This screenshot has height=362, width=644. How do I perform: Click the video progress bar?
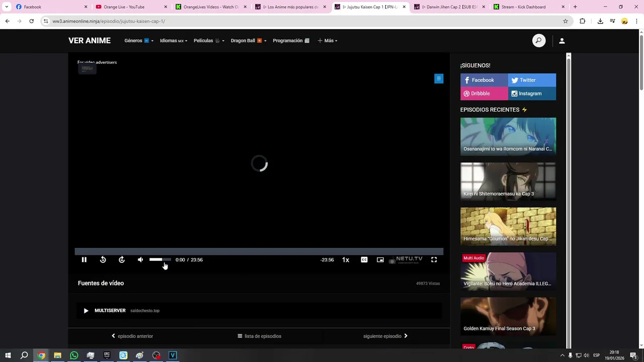(259, 251)
